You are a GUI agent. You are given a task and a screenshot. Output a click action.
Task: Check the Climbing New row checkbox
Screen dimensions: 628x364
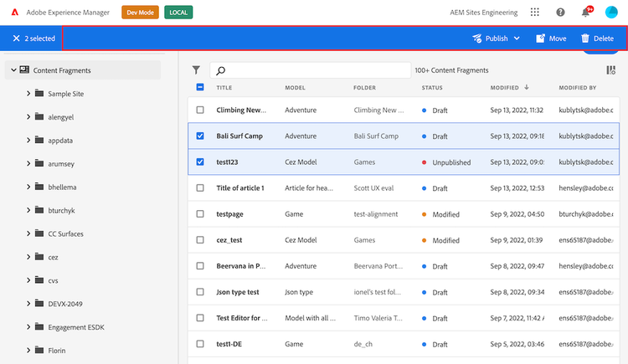pos(199,110)
